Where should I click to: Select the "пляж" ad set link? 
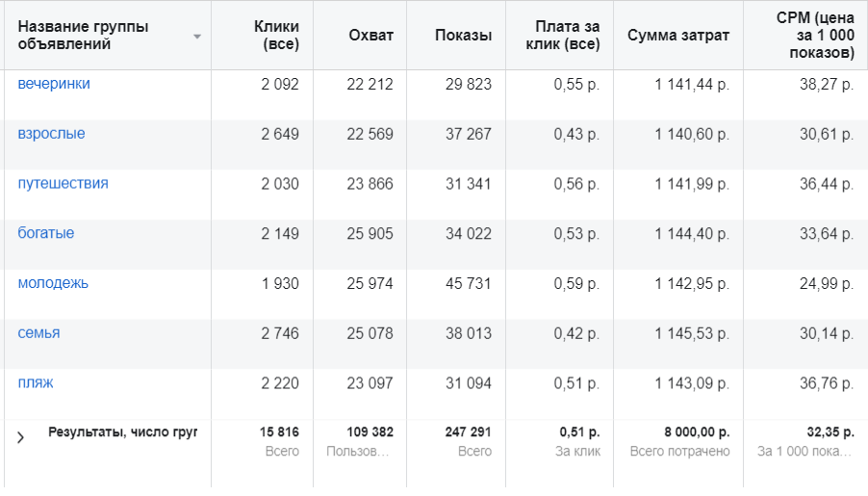[x=36, y=383]
